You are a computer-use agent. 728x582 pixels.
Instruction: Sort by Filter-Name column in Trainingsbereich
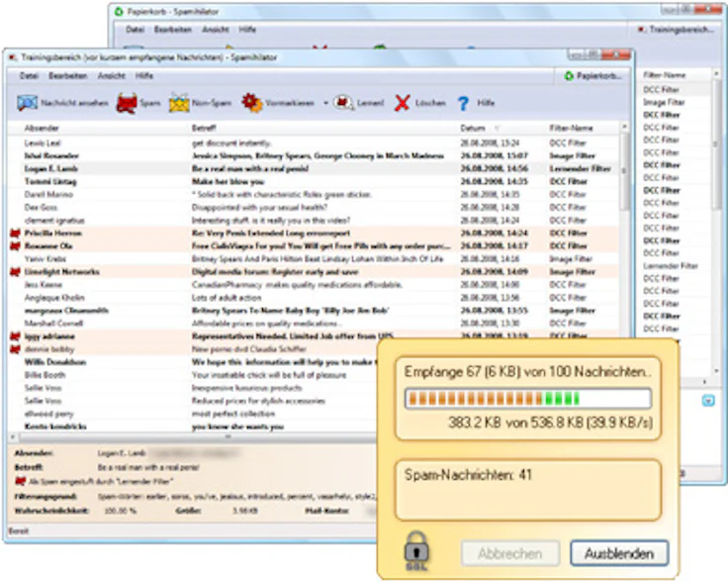click(571, 129)
